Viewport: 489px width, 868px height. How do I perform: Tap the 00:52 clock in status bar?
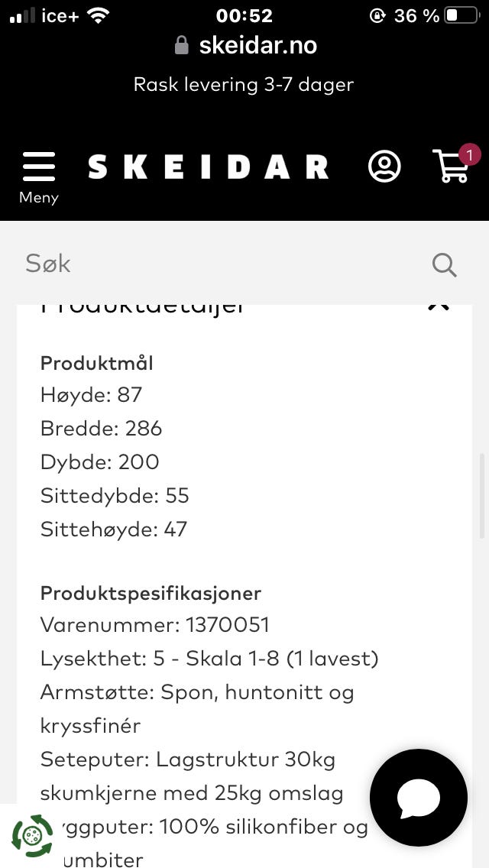coord(244,15)
